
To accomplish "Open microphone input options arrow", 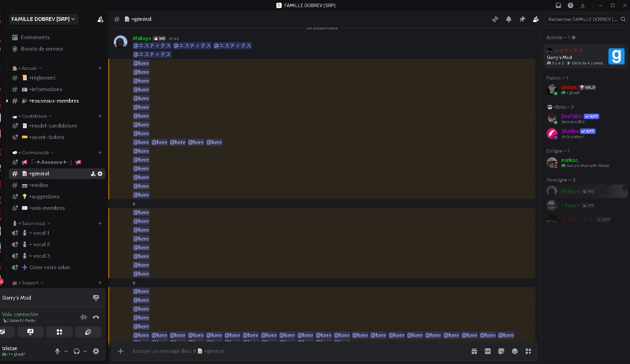I will [66, 351].
